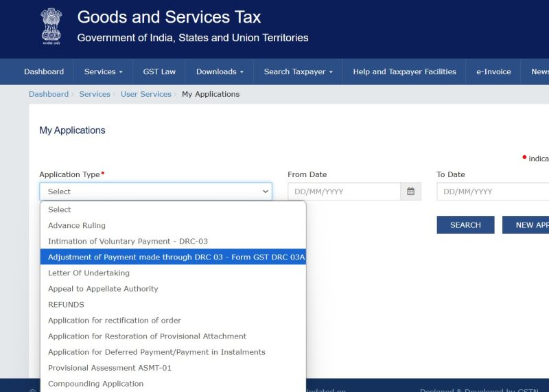Pick Letter Of Undertaking option
Viewport: 549px width, 392px height.
point(89,273)
